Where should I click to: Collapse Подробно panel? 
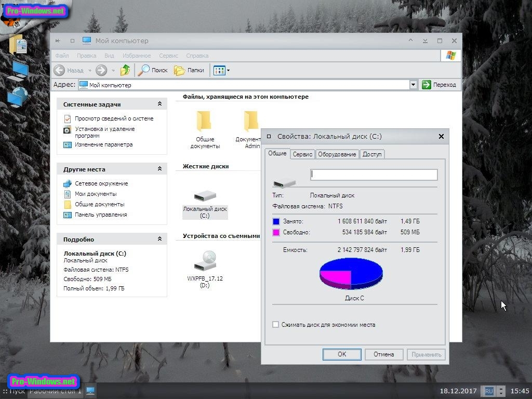click(159, 239)
